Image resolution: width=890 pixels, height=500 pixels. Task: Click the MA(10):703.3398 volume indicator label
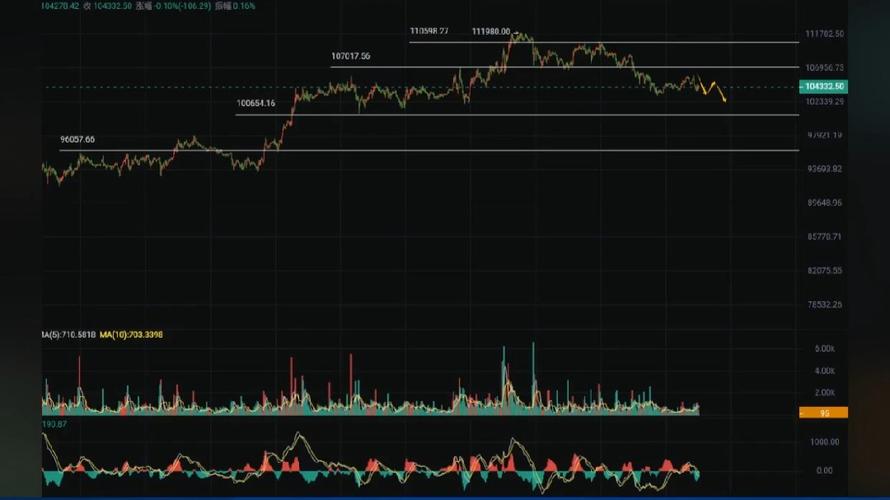(x=131, y=335)
